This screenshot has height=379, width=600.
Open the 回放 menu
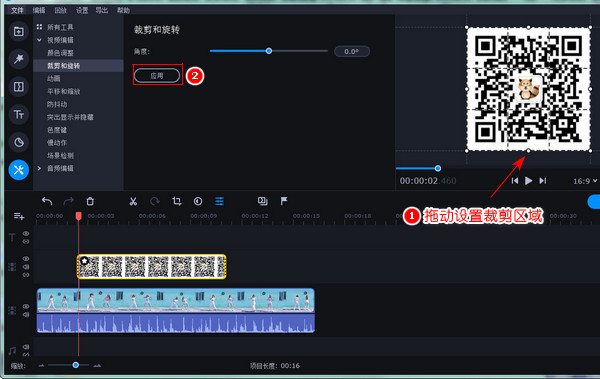pyautogui.click(x=60, y=10)
